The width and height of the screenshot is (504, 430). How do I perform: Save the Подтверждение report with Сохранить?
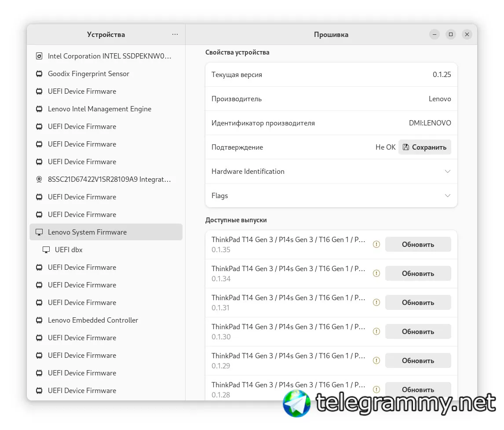tap(424, 147)
